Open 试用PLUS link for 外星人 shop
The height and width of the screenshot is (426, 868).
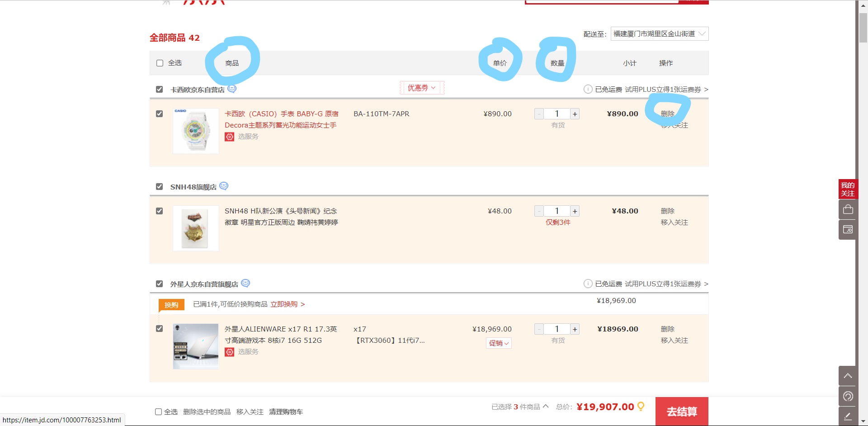coord(666,284)
